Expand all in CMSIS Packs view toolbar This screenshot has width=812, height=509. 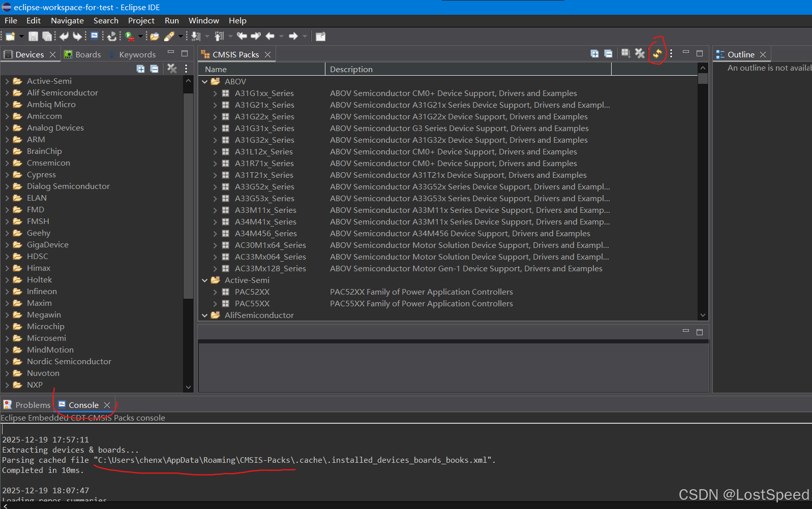[594, 53]
